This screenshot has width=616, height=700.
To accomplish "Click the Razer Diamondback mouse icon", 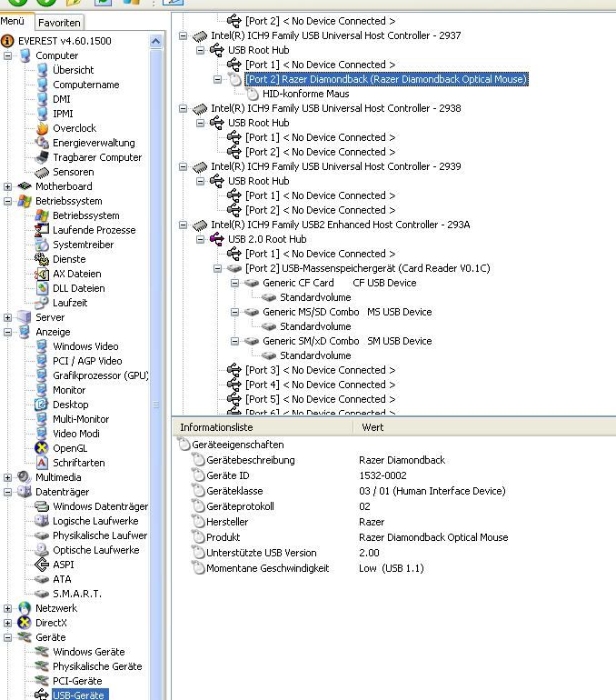I will pyautogui.click(x=234, y=79).
